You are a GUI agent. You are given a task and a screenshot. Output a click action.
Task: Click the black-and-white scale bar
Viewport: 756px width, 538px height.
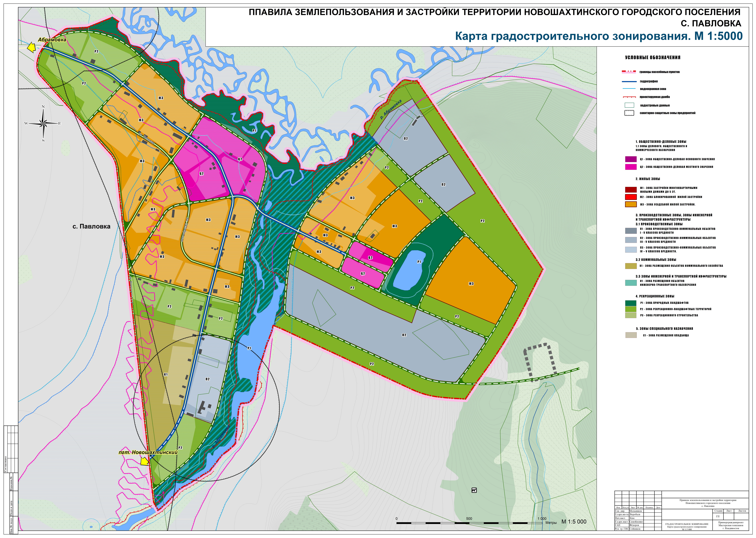click(x=469, y=523)
